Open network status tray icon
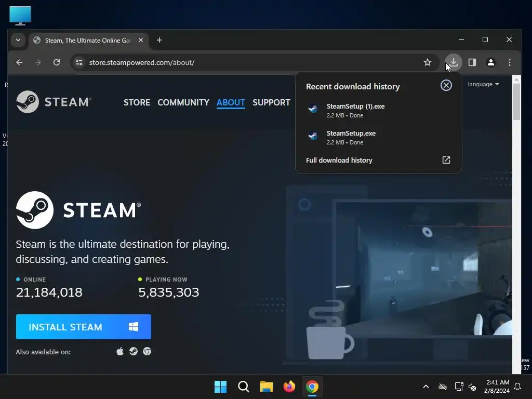 (459, 387)
